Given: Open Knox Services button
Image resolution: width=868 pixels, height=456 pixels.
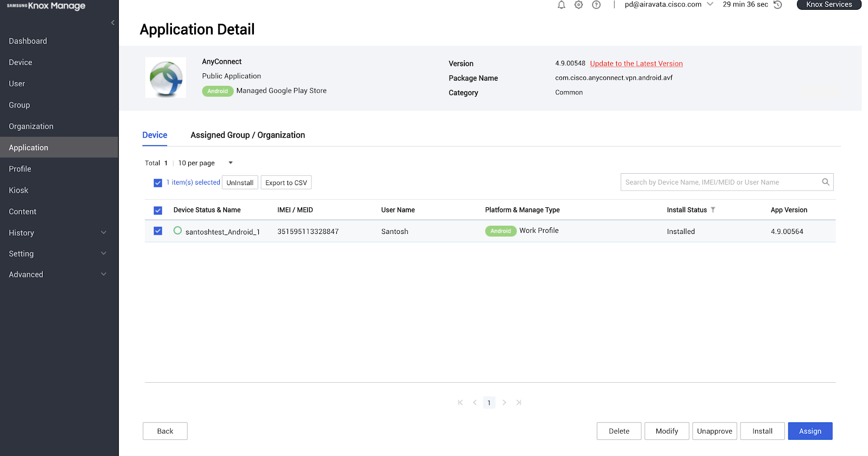Looking at the screenshot, I should tap(829, 4).
